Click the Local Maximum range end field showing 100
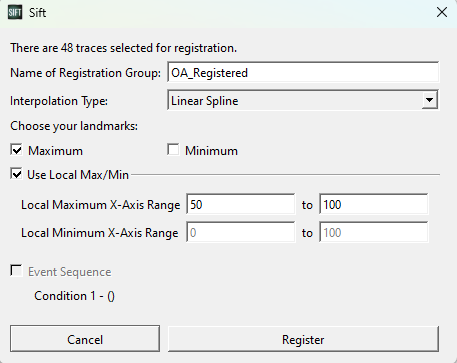457x363 pixels. (x=374, y=204)
